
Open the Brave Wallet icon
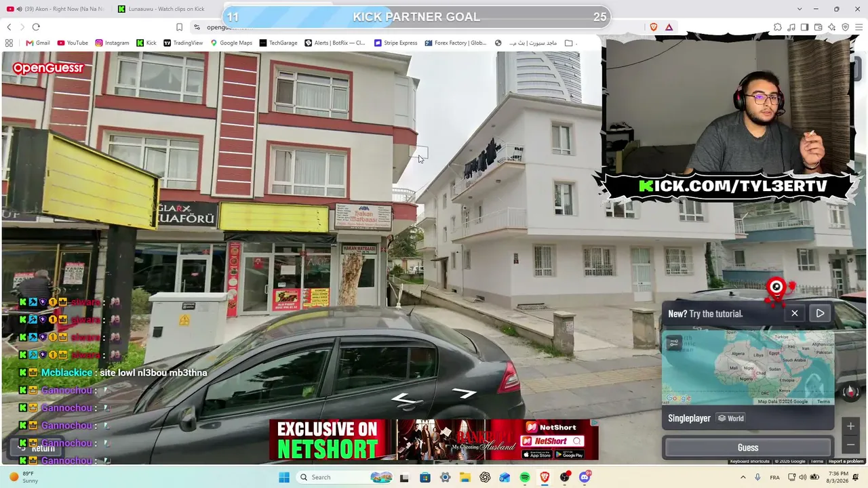coord(818,27)
